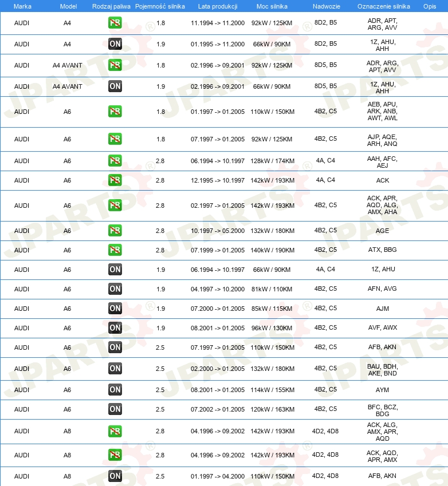Screen dimensions: 448x486
Task: Click the Oznaczenie silnika column header
Action: [383, 6]
